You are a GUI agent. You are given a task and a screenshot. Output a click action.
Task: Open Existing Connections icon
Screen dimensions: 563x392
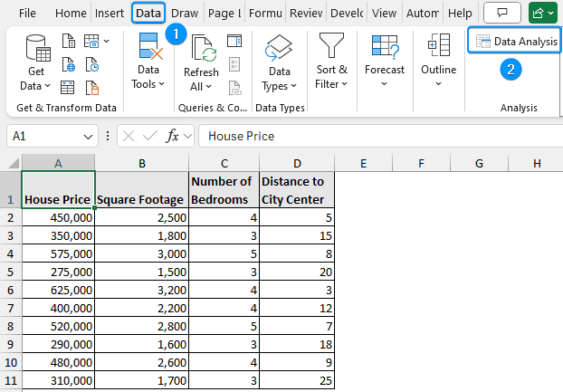tap(92, 88)
